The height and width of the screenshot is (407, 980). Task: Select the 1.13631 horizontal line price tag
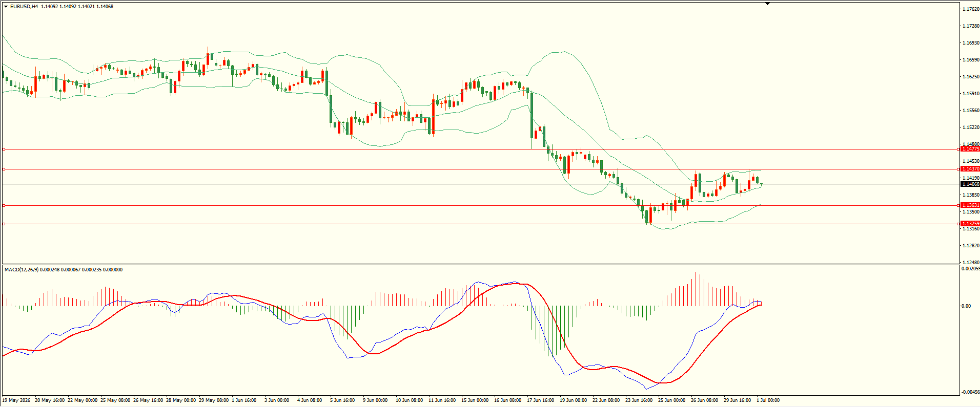(x=970, y=205)
